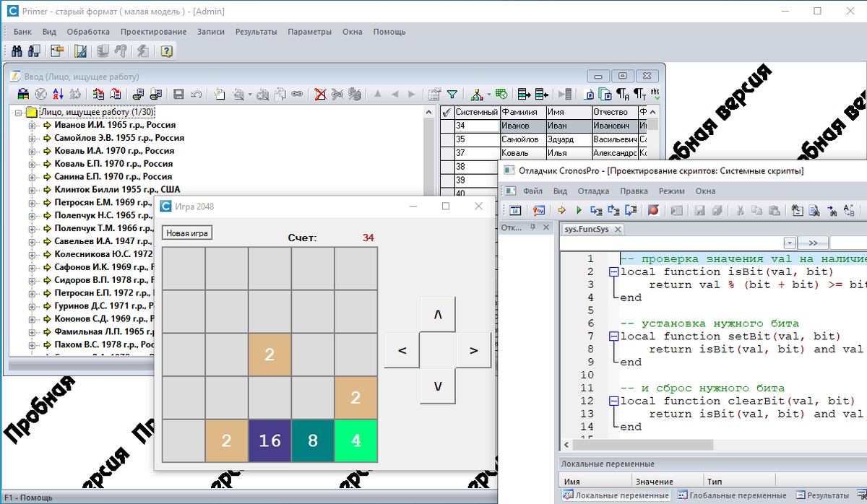Click the Фамилия column header
Screen dimensions: 867x504
tap(522, 112)
